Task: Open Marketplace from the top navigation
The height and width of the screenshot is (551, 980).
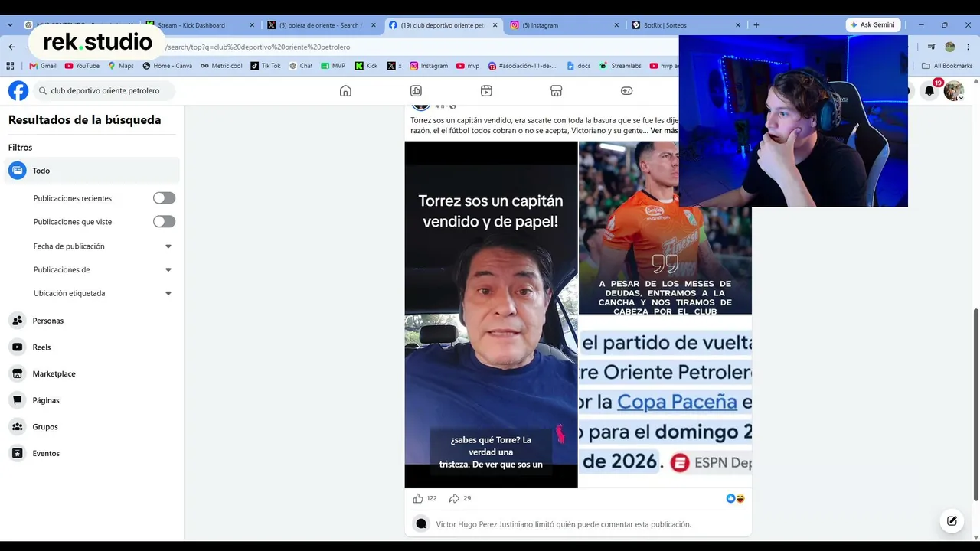Action: [557, 90]
